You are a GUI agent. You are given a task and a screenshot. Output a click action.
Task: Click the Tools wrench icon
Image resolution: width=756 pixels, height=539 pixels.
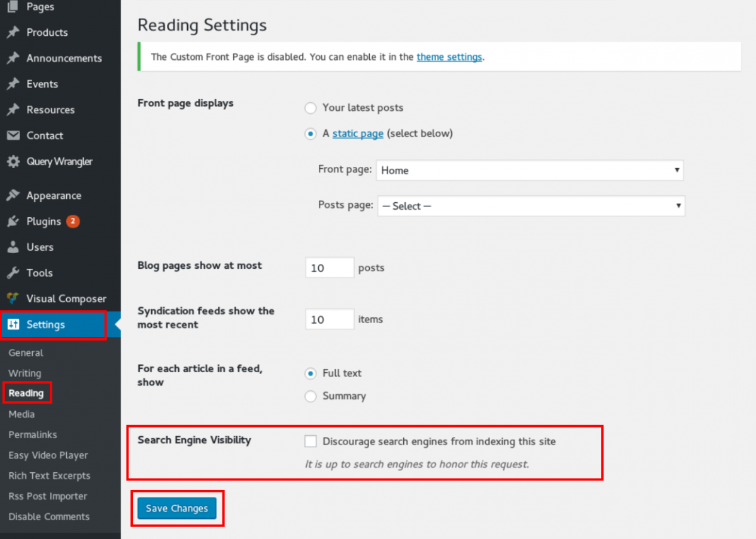tap(13, 273)
